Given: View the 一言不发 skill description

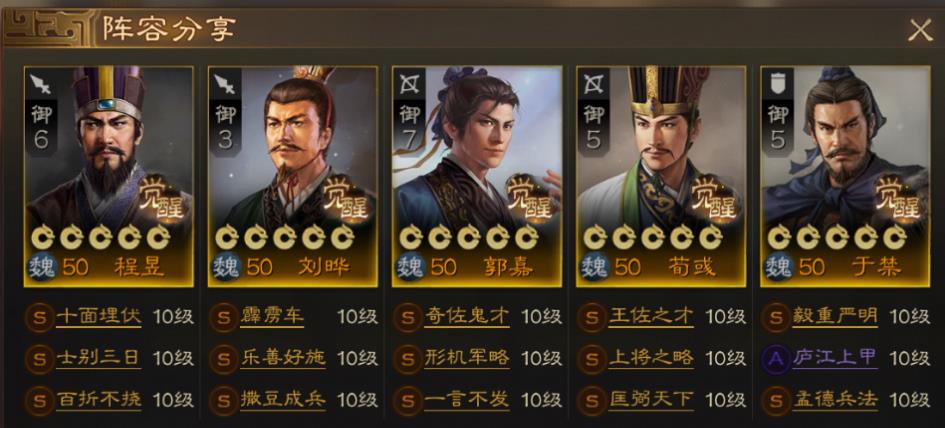Looking at the screenshot, I should 467,400.
